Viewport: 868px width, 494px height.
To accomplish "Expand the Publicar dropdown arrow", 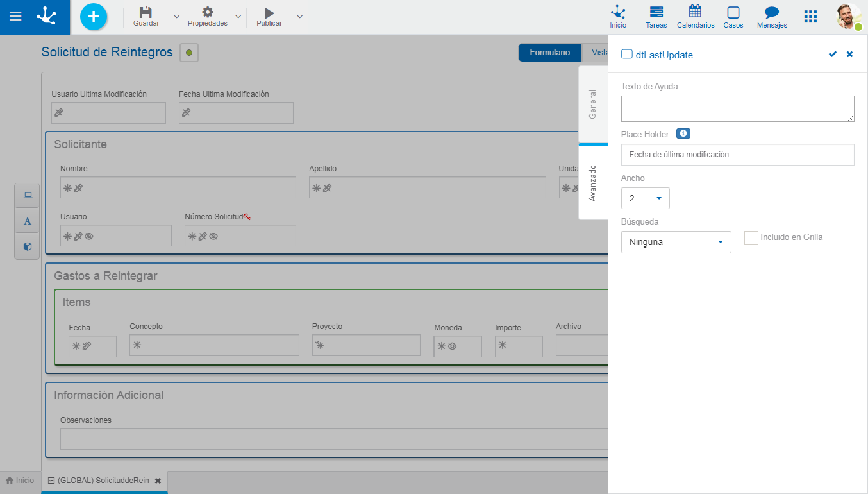I will click(x=299, y=17).
